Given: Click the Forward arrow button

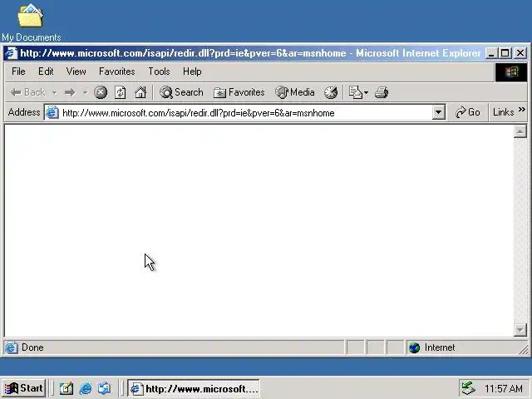Looking at the screenshot, I should point(70,92).
